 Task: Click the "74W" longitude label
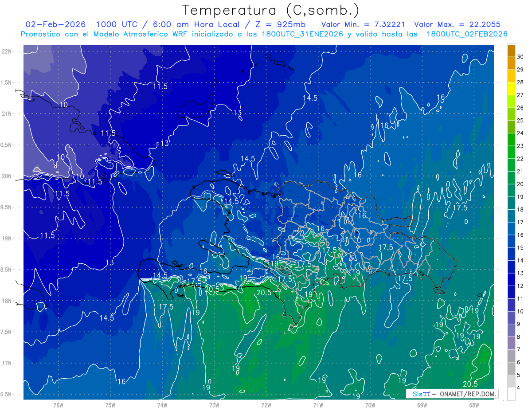(x=162, y=405)
